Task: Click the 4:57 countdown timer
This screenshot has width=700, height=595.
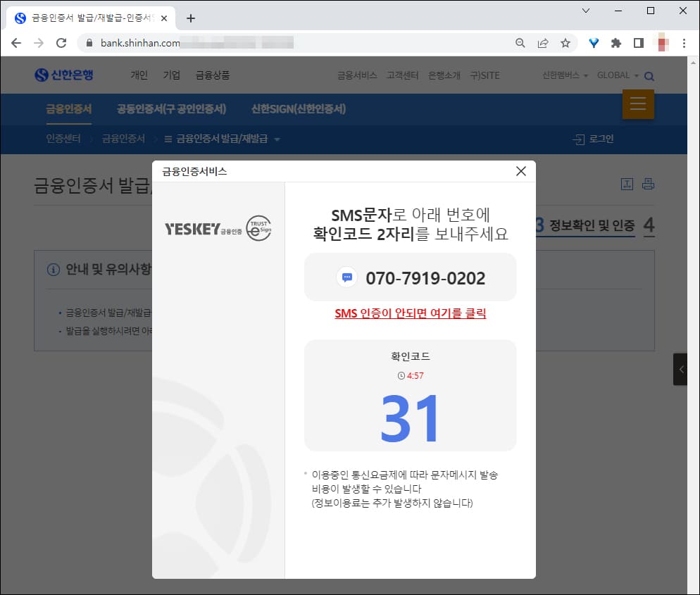Action: [411, 376]
